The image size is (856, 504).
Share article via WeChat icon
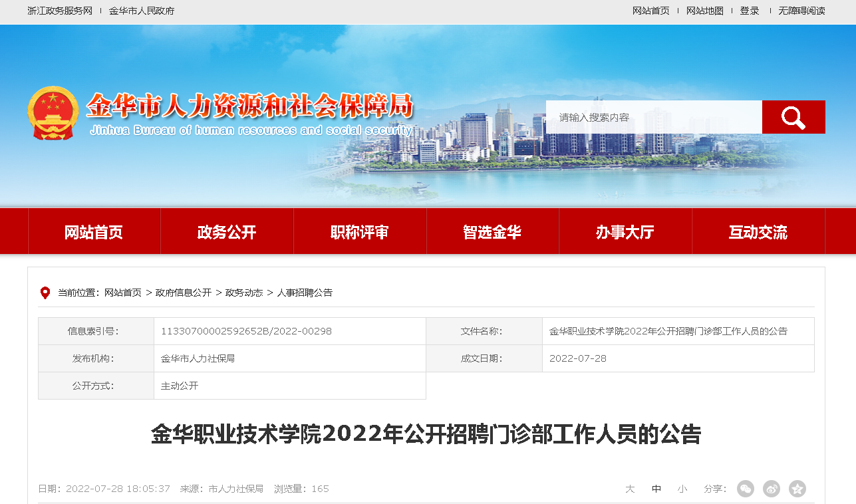pyautogui.click(x=746, y=489)
